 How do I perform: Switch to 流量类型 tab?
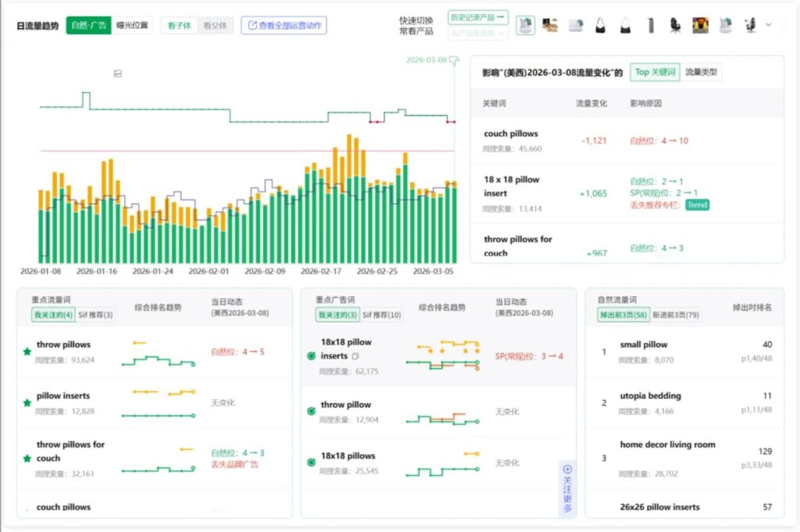[702, 73]
